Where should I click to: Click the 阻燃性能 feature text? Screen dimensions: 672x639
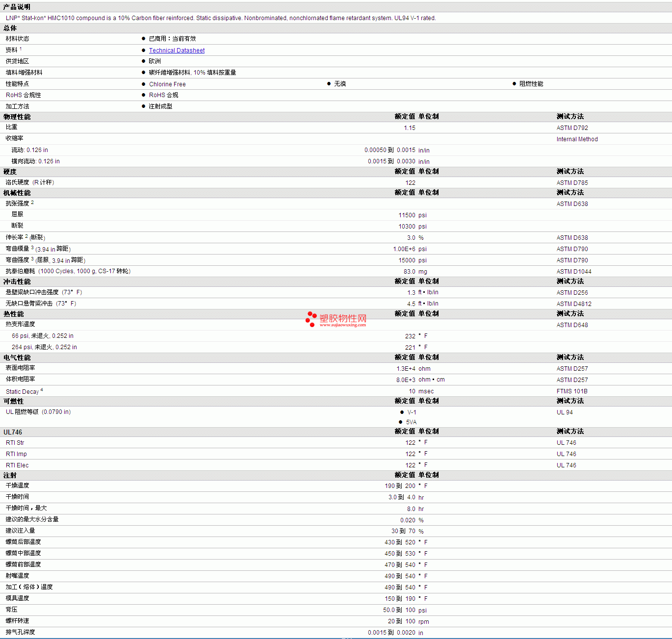[531, 84]
